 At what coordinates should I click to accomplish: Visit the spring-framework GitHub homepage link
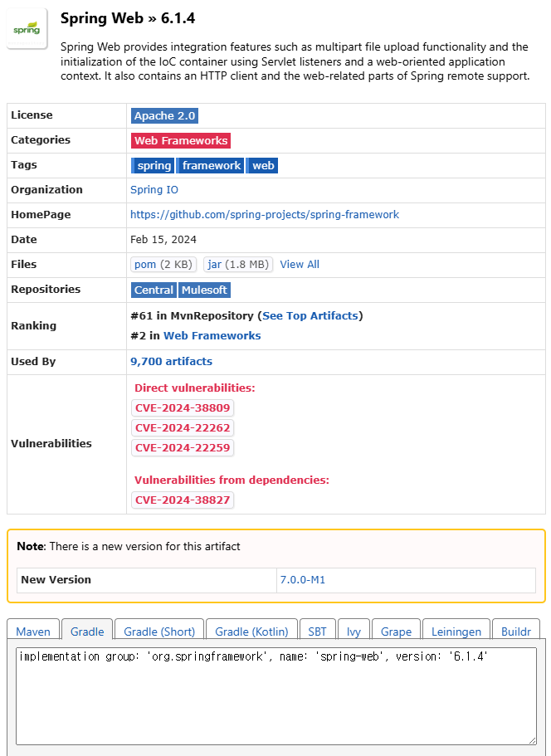coord(265,215)
